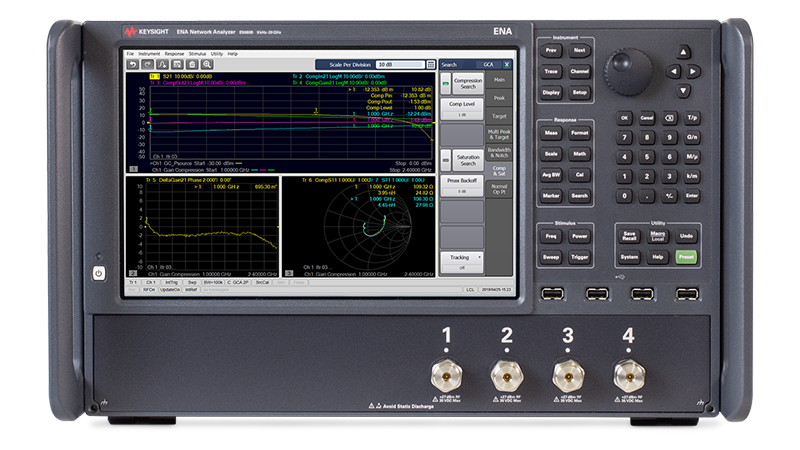This screenshot has width=800, height=450.
Task: Open the Help menu
Action: (232, 54)
